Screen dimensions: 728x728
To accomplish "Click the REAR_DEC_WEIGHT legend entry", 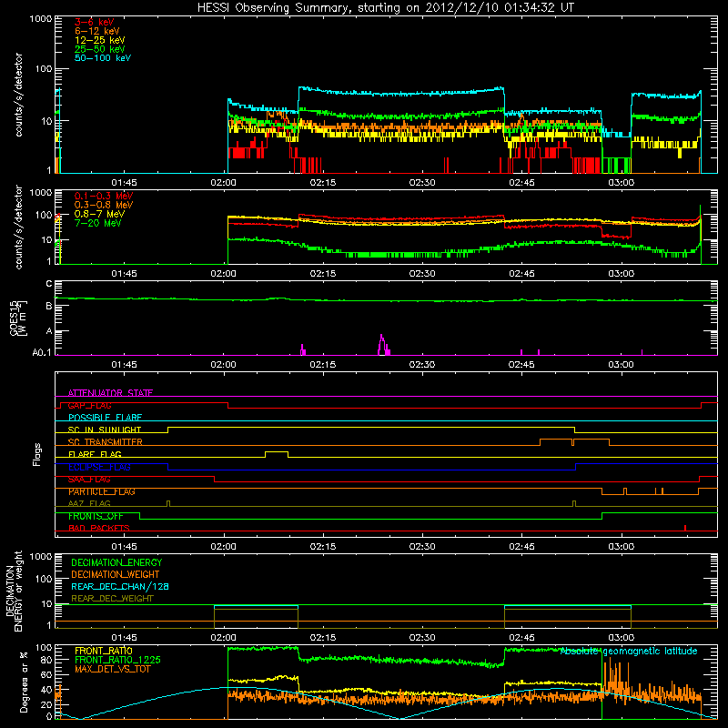I will point(112,599).
